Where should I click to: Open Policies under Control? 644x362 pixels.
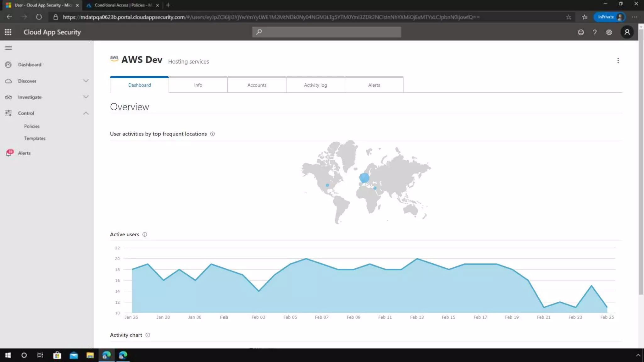coord(32,126)
